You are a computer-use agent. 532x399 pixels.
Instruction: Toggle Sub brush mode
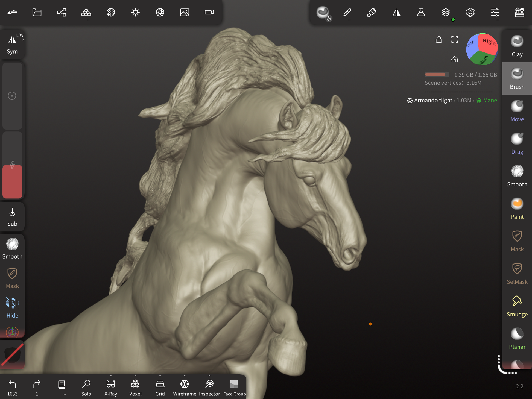point(12,217)
